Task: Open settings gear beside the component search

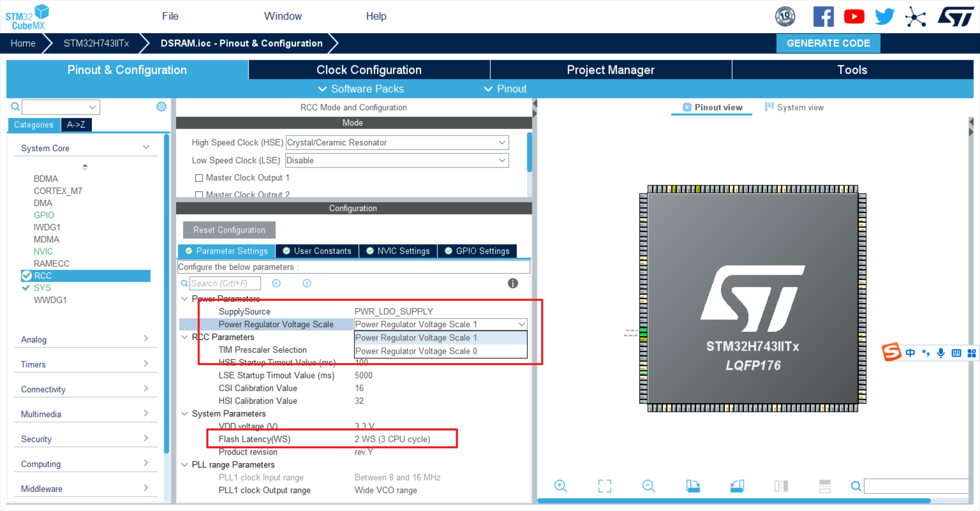Action: 161,106
